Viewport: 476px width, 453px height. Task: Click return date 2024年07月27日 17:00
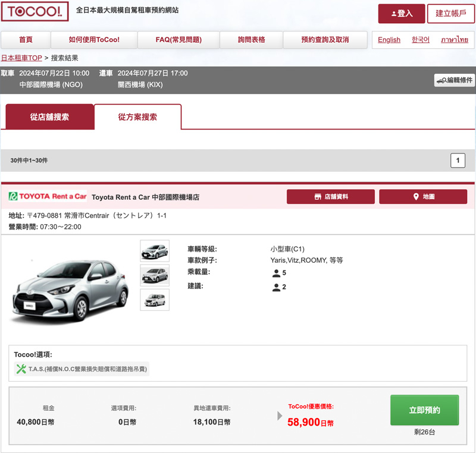pos(153,73)
